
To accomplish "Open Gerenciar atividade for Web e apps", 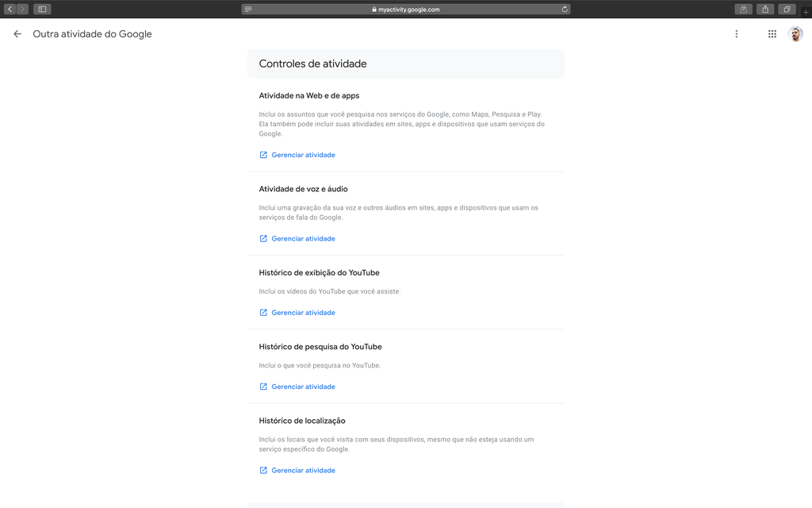I will [x=303, y=155].
